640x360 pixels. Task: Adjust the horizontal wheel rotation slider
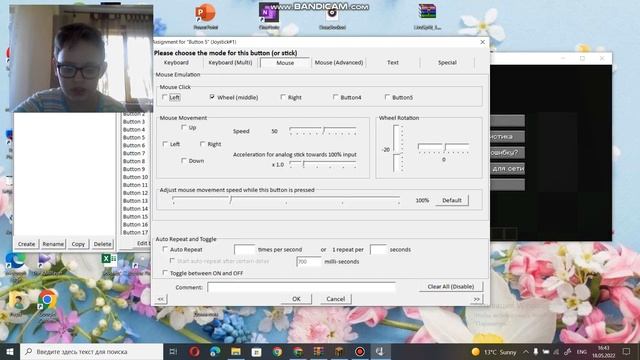tap(444, 147)
